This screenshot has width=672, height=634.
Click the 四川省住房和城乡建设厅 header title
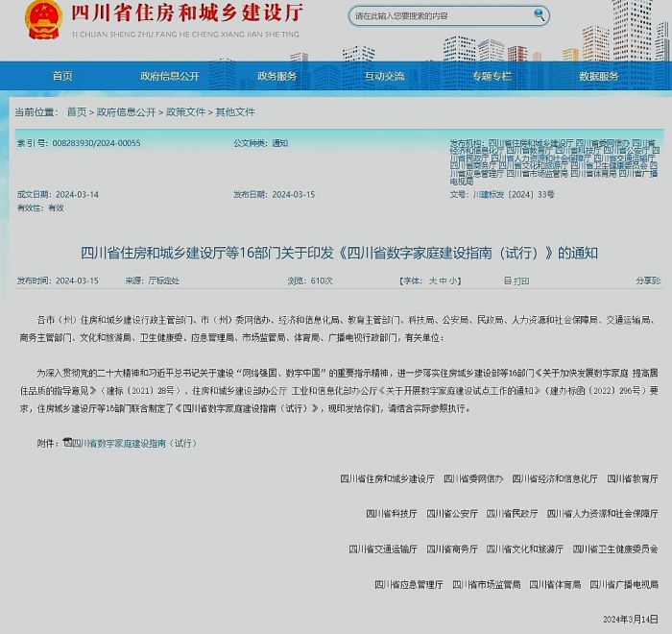point(187,12)
